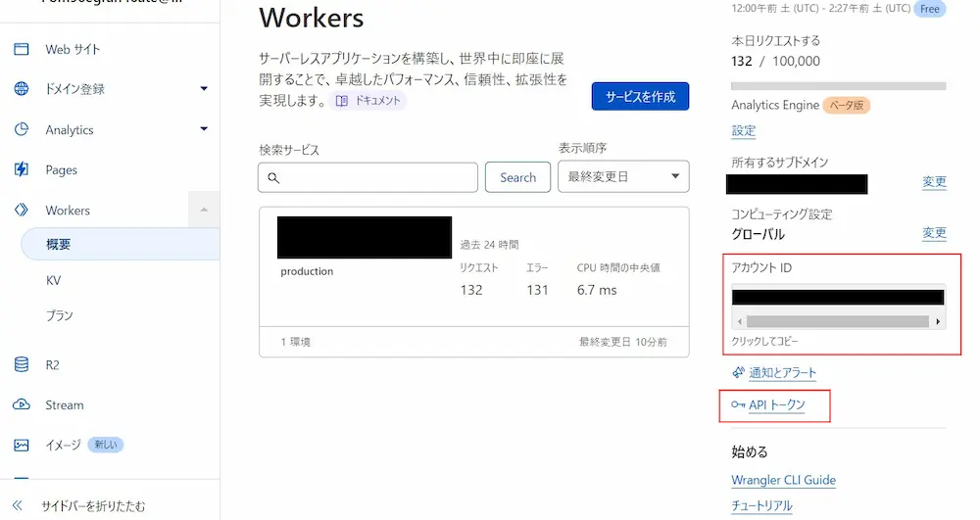Image resolution: width=980 pixels, height=520 pixels.
Task: Collapse the Workers menu section
Action: (204, 210)
